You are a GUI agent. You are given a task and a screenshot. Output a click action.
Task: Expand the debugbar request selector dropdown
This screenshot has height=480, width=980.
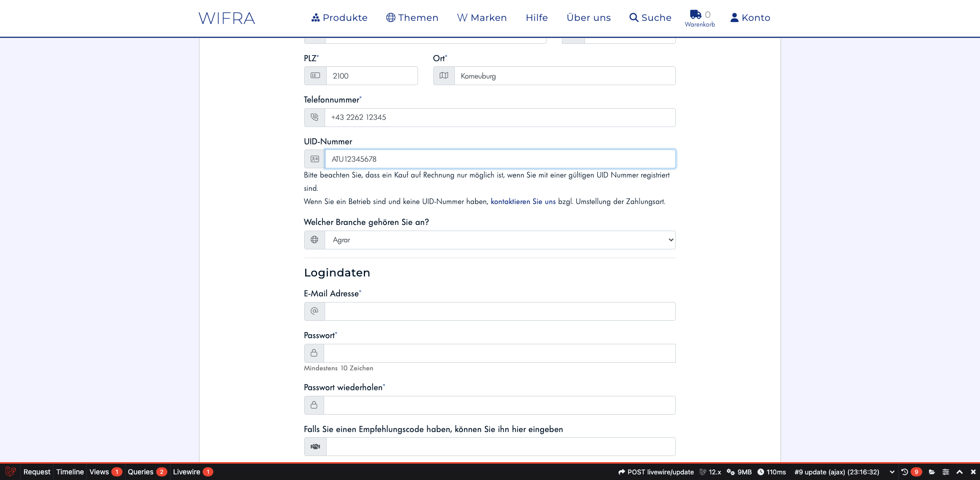892,472
